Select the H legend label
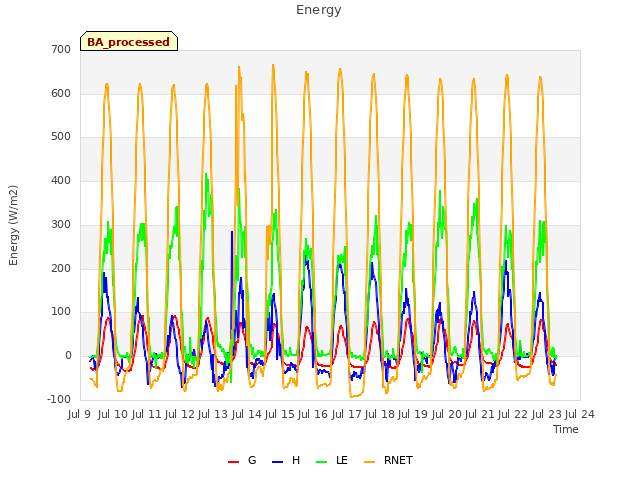The height and width of the screenshot is (480, 640). 296,460
